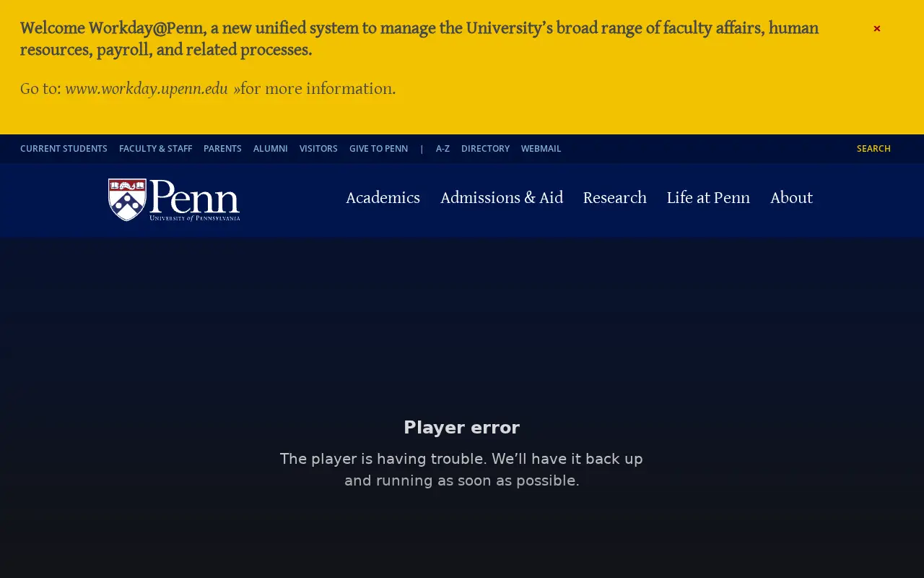Select the About menu item
Image resolution: width=924 pixels, height=578 pixels.
(x=791, y=198)
